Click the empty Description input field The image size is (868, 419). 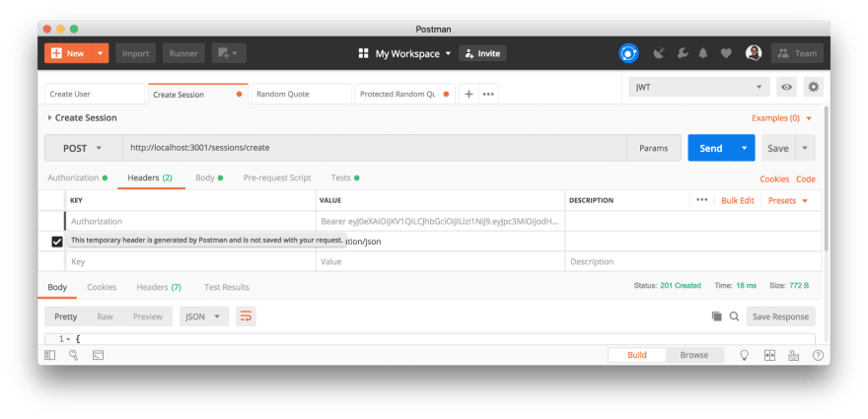693,262
